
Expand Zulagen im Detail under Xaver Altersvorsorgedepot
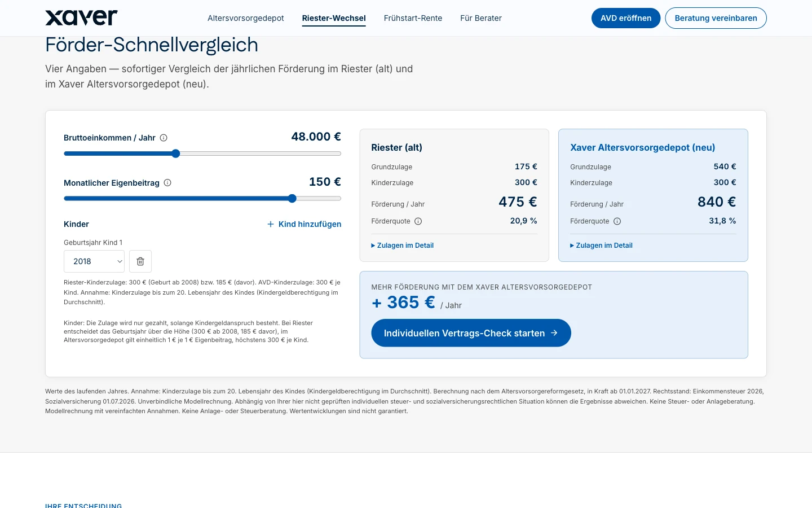(x=602, y=246)
